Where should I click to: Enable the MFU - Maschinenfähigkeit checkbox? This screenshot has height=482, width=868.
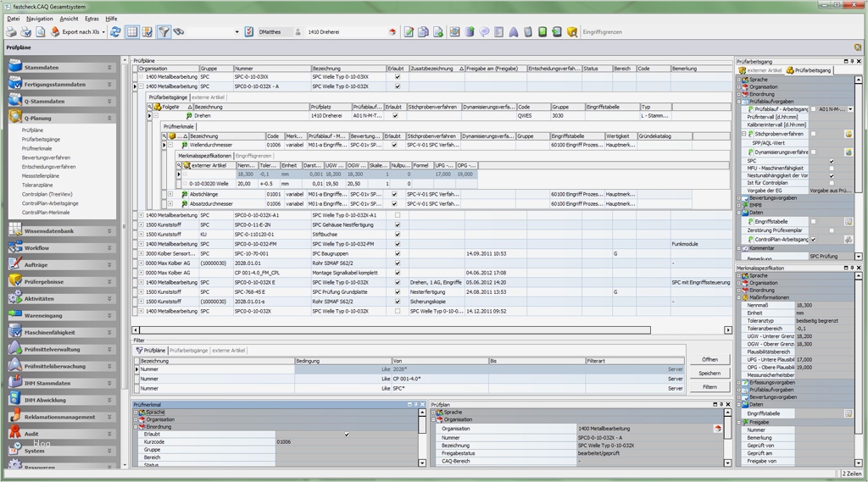pos(831,169)
